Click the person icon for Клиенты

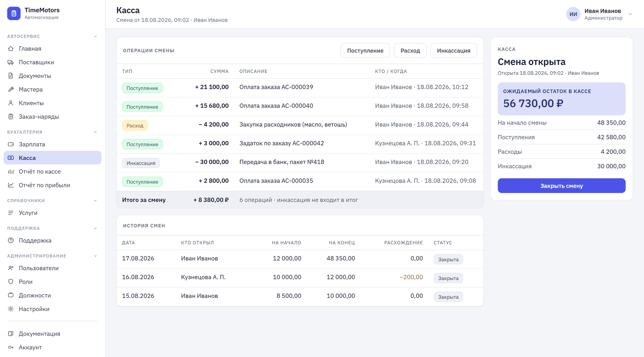click(11, 103)
